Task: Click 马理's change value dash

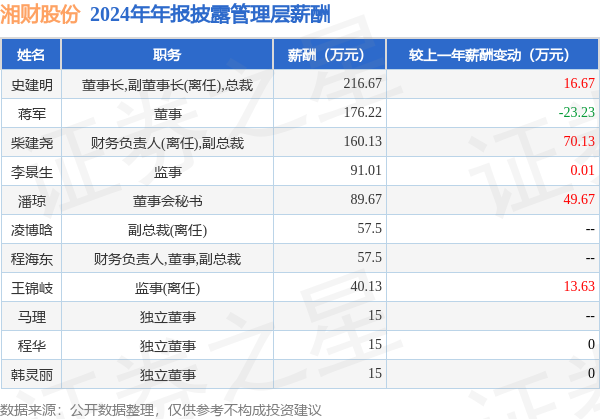Action: [x=590, y=316]
